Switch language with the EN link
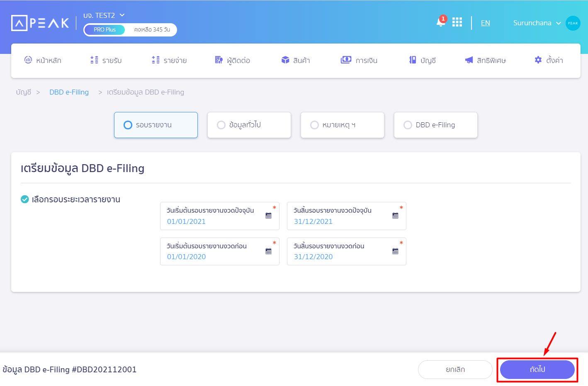588x386 pixels. coord(486,23)
